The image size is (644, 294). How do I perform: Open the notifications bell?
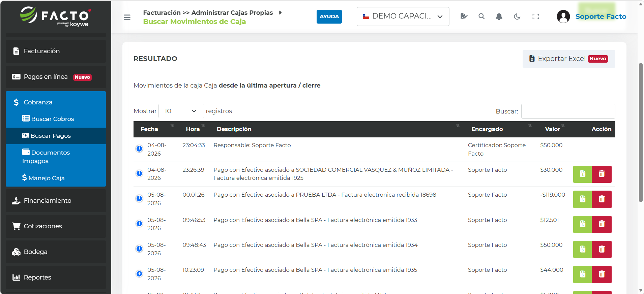[499, 17]
